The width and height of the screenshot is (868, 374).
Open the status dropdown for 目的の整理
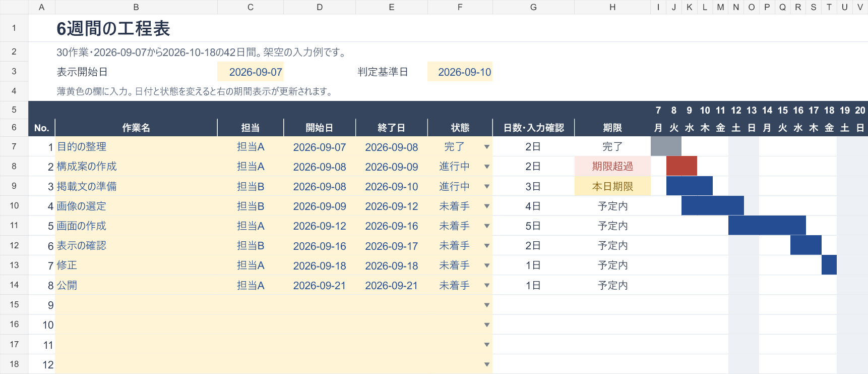(486, 147)
